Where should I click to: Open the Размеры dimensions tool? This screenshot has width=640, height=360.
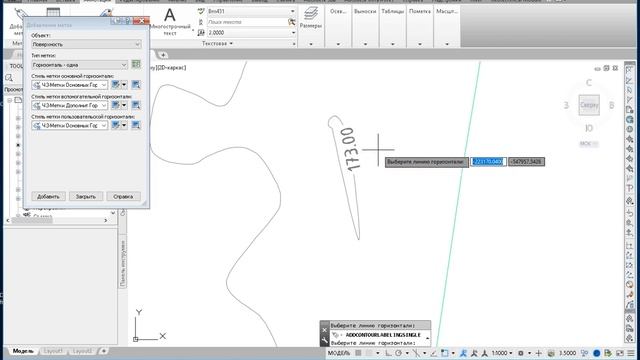point(311,18)
